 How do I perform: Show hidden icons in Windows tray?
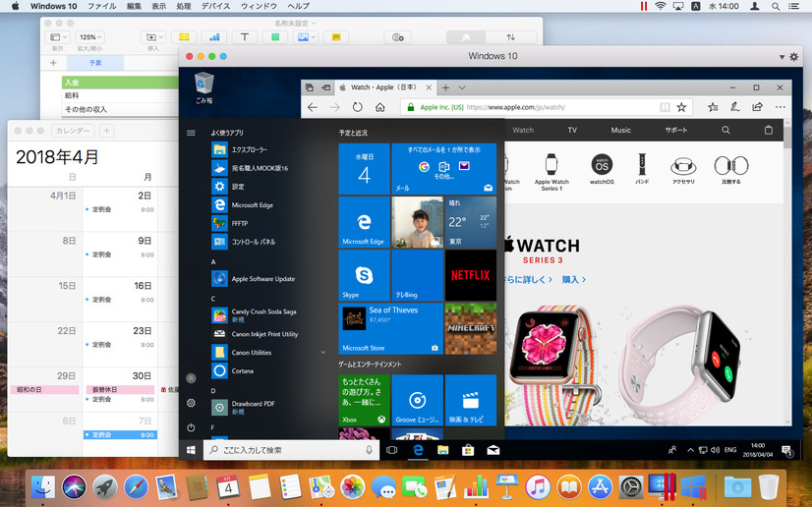(x=690, y=450)
